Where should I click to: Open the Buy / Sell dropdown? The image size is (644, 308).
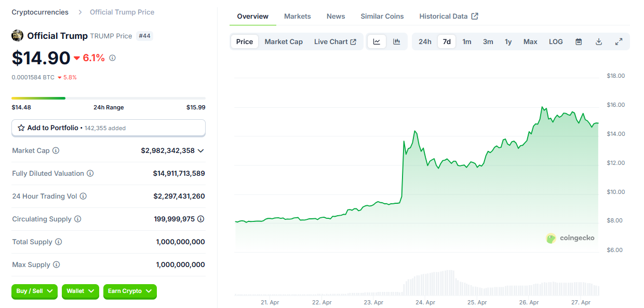(34, 291)
